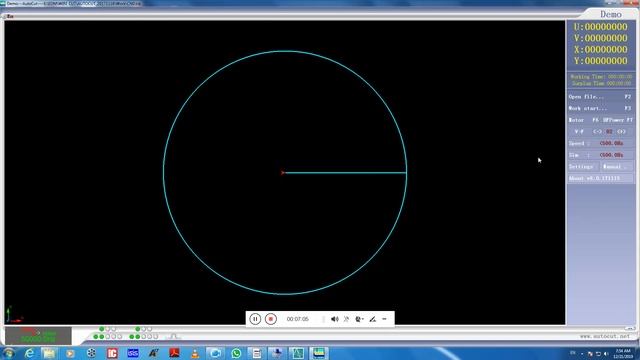Open Adobe Reader taskbar icon
Viewport: 640px width, 360px height.
(174, 353)
